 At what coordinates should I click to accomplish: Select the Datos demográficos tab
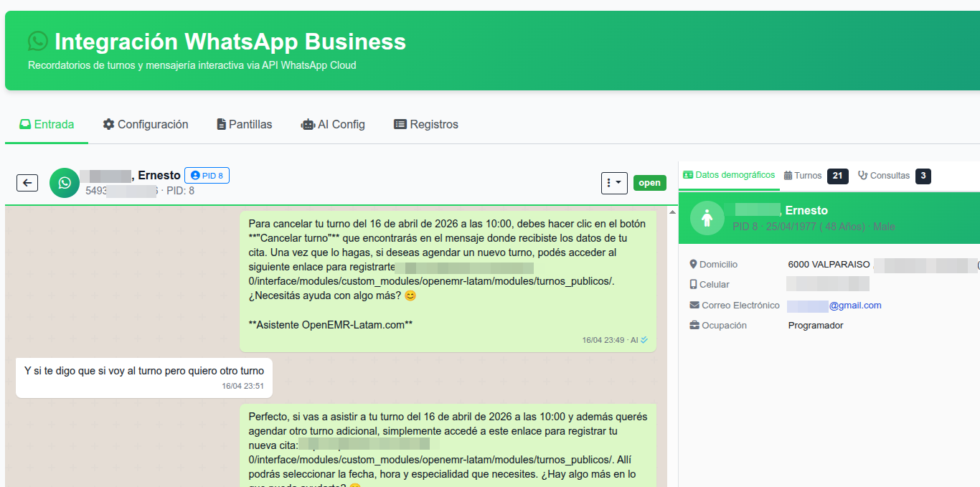tap(729, 175)
